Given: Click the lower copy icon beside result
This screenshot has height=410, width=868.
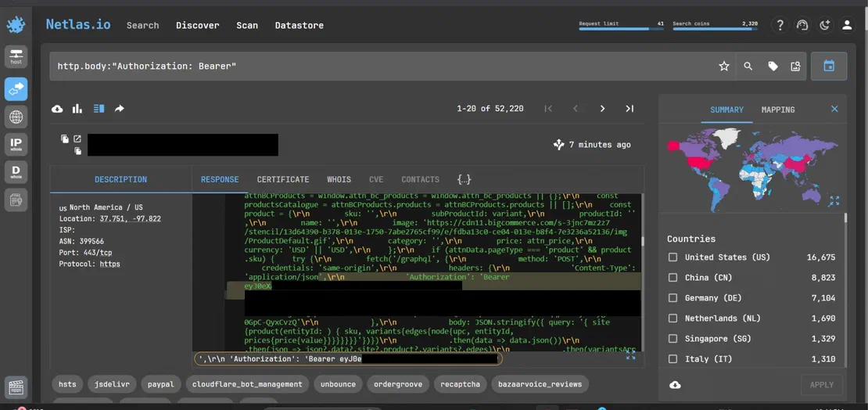Looking at the screenshot, I should (78, 151).
